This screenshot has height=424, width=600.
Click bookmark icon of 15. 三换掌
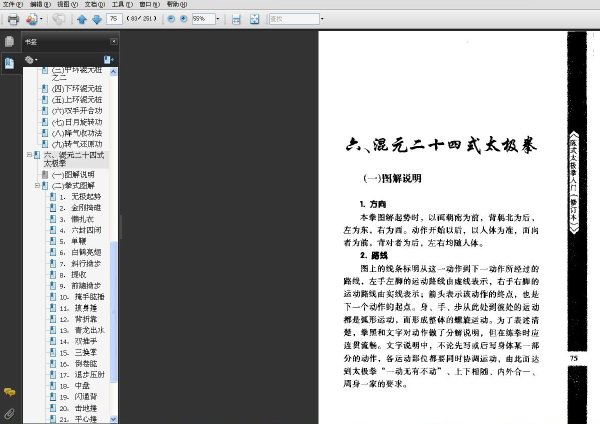tap(53, 352)
